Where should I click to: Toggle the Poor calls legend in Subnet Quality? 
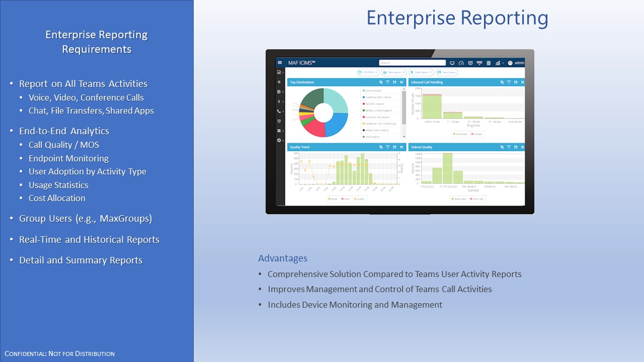pos(477,199)
